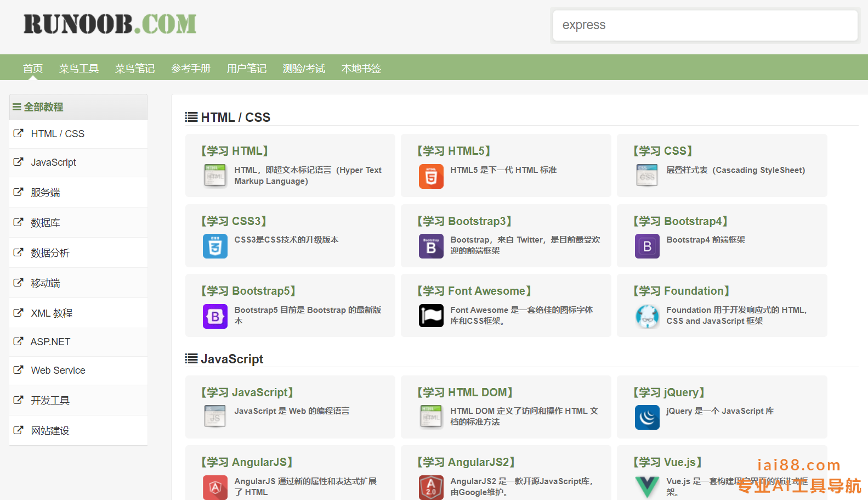This screenshot has height=500, width=868.
Task: Open 【学习 Vue.js】 tutorial link
Action: [x=668, y=462]
